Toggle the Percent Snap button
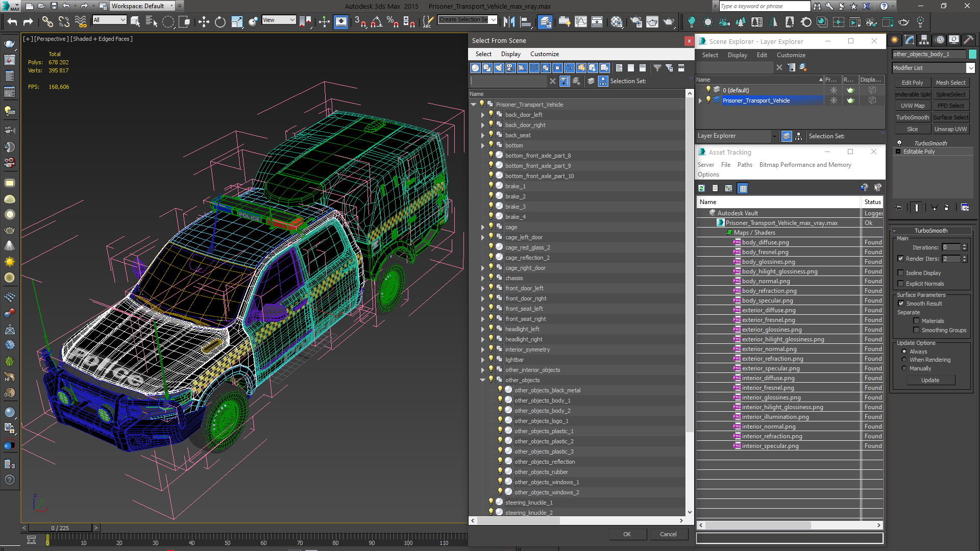 tap(393, 21)
